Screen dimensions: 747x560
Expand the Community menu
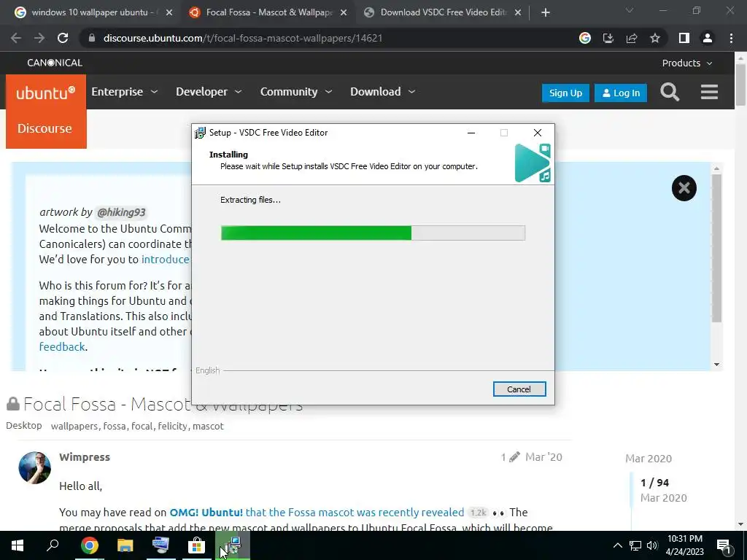pos(296,91)
